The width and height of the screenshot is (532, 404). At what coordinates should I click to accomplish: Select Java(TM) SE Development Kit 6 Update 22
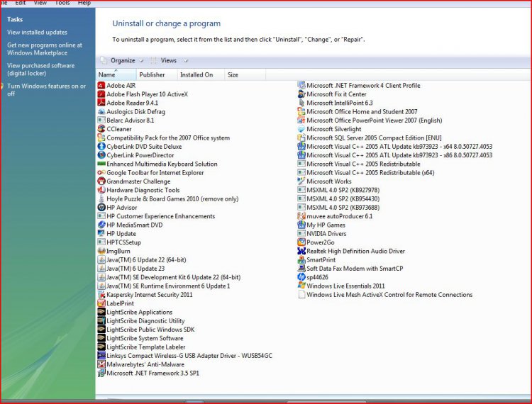170,277
